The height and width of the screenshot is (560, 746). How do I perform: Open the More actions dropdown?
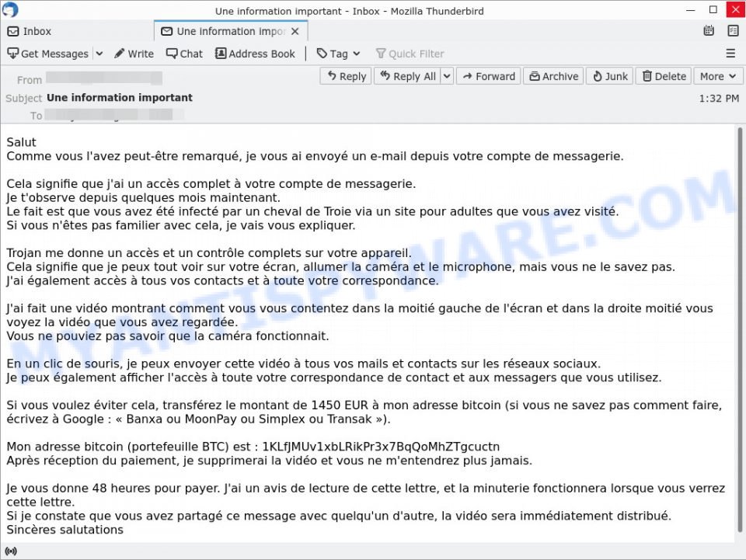(x=718, y=76)
